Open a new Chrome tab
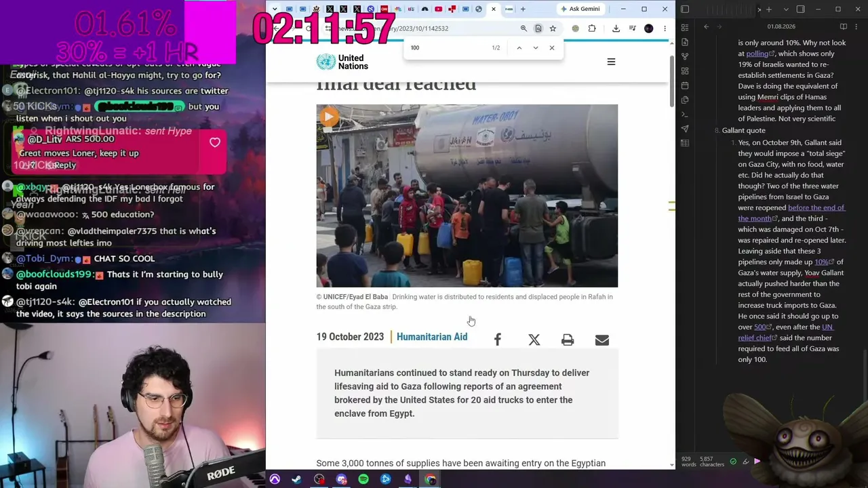 [x=523, y=9]
